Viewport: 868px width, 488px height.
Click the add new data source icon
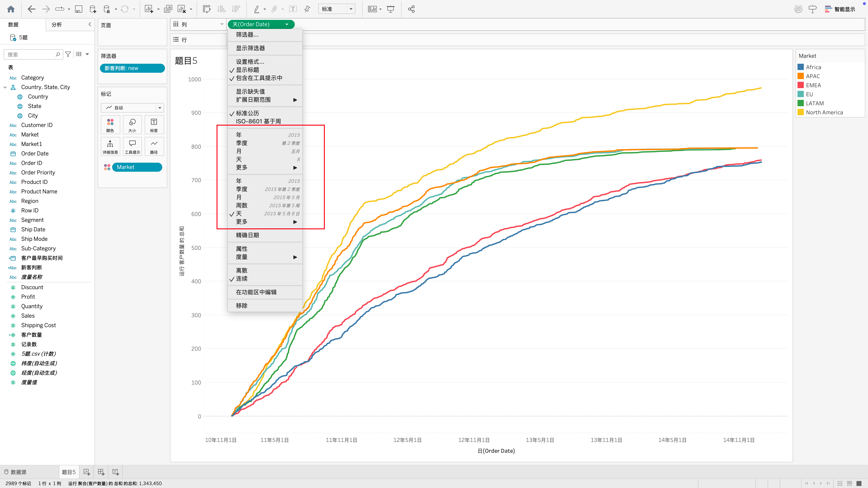tap(93, 9)
